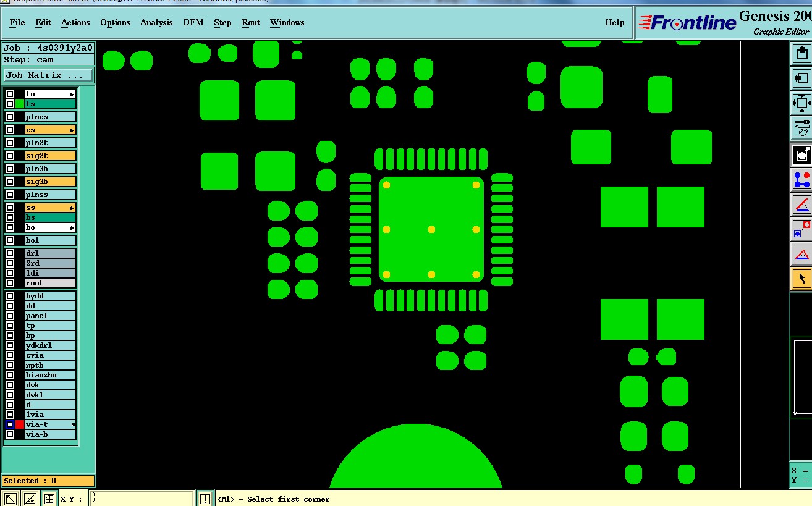Select the sig3b layer name
The height and width of the screenshot is (506, 812).
point(50,182)
